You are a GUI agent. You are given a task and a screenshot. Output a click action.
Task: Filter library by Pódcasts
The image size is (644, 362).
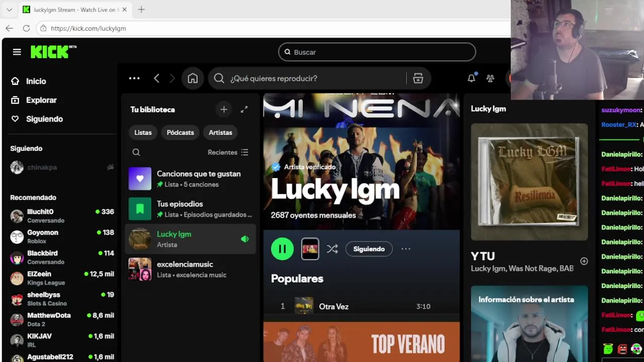point(180,132)
